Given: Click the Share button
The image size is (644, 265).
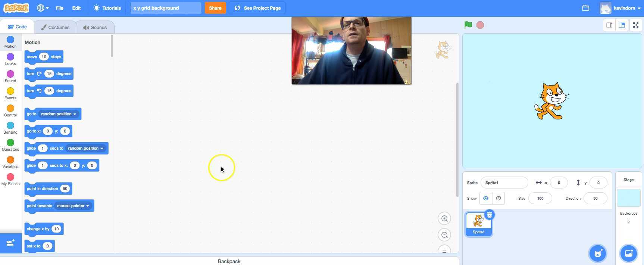Looking at the screenshot, I should click(x=215, y=8).
